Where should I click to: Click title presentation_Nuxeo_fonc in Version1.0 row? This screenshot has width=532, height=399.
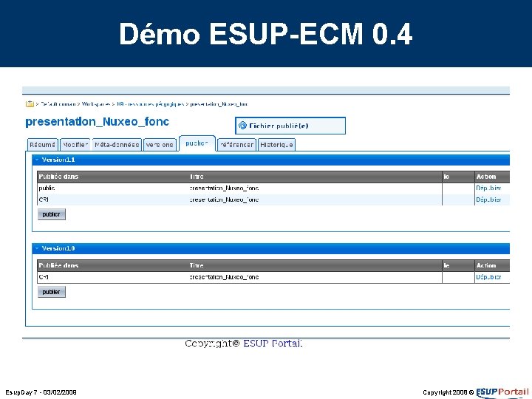[x=224, y=277]
